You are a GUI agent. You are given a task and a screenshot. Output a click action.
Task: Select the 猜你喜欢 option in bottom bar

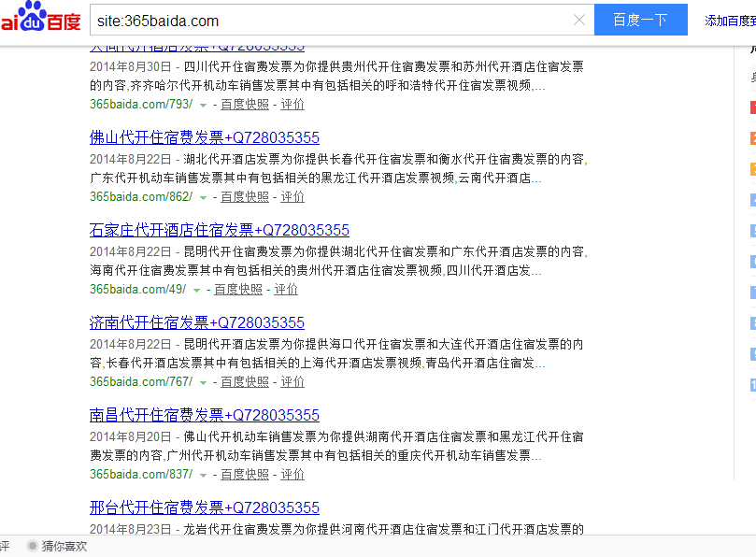tap(57, 547)
